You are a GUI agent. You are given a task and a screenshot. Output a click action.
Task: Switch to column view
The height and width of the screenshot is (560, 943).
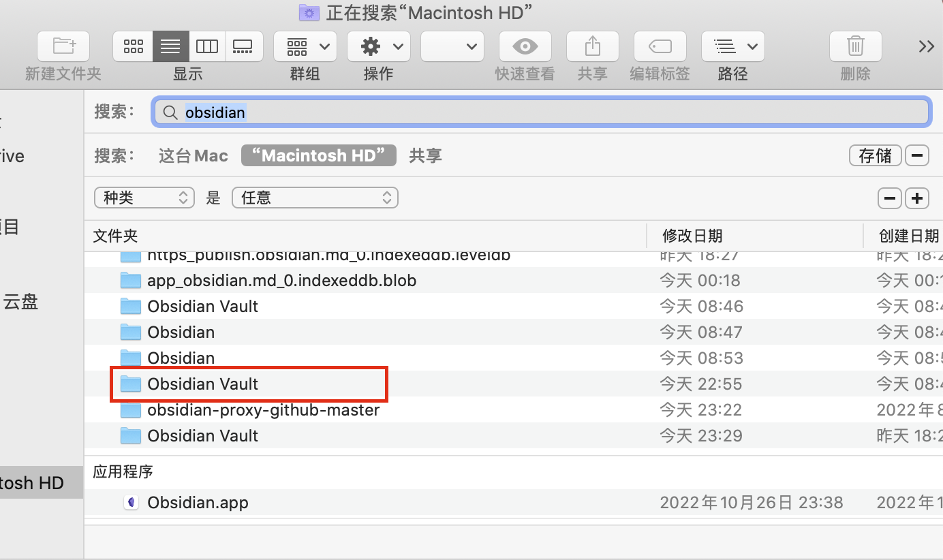207,46
